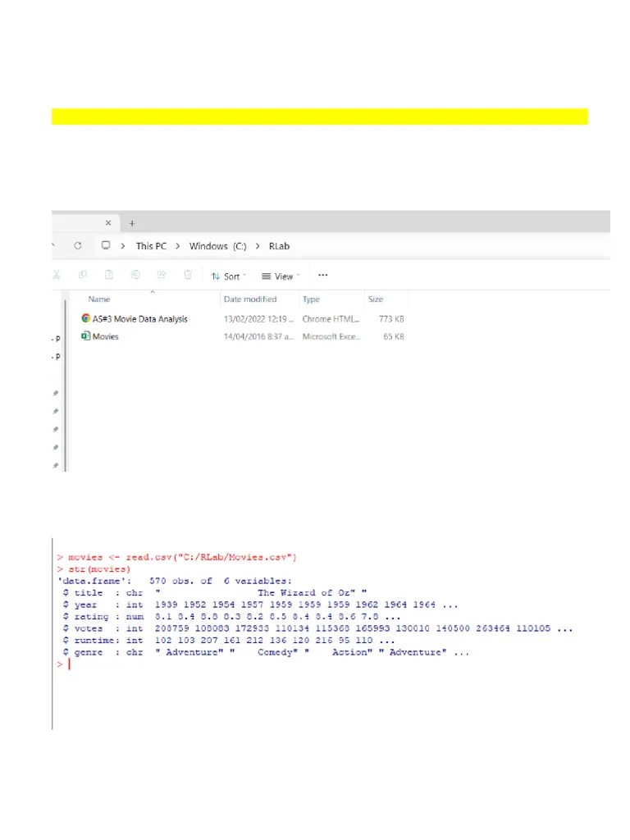Click the PC monitor icon in address bar
Viewport: 630px width, 840px height.
pos(106,245)
